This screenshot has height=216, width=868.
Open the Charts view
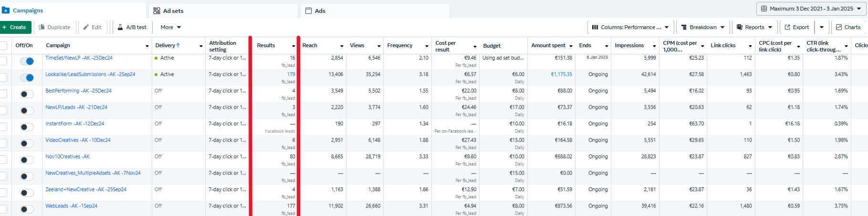pyautogui.click(x=848, y=27)
